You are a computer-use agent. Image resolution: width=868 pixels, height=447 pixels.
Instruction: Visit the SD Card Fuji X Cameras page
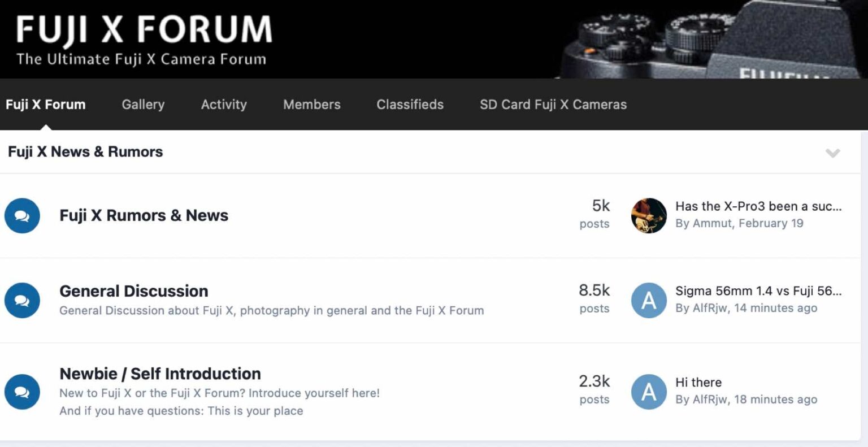(553, 105)
